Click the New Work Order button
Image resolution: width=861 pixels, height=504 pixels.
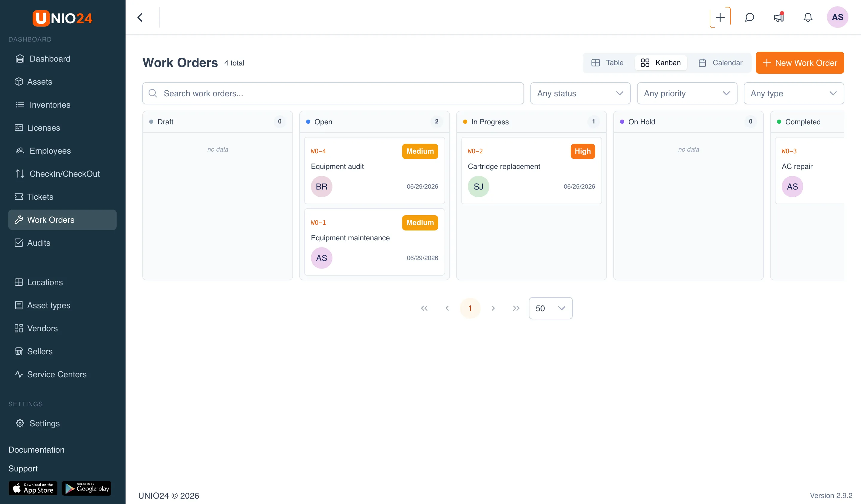[x=799, y=63]
